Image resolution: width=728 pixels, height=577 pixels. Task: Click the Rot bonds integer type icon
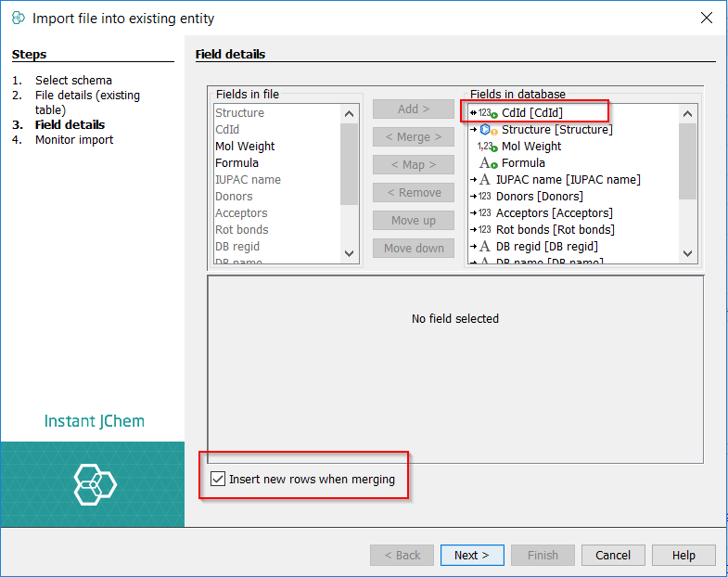484,230
